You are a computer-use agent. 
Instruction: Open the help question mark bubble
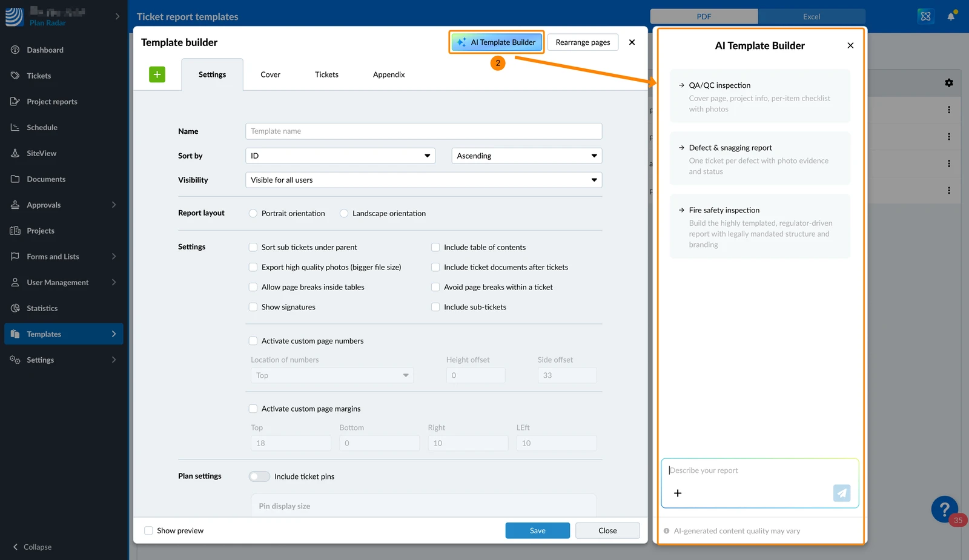(x=945, y=510)
